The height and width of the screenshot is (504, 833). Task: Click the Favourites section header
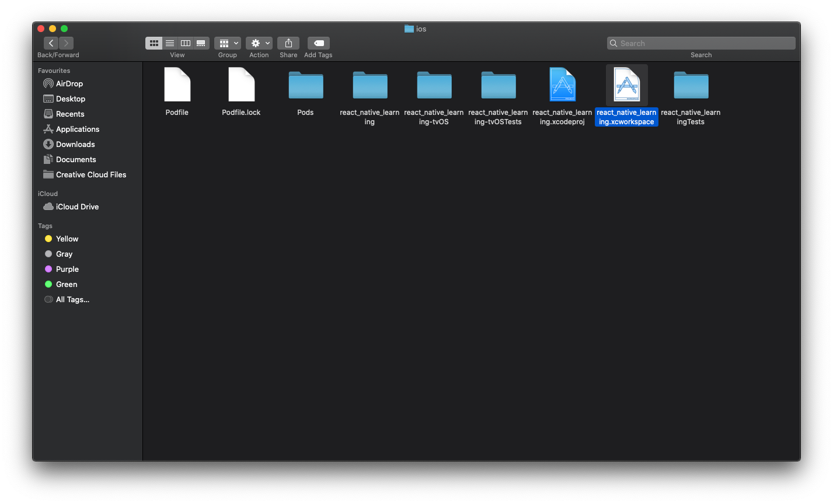[x=54, y=71]
